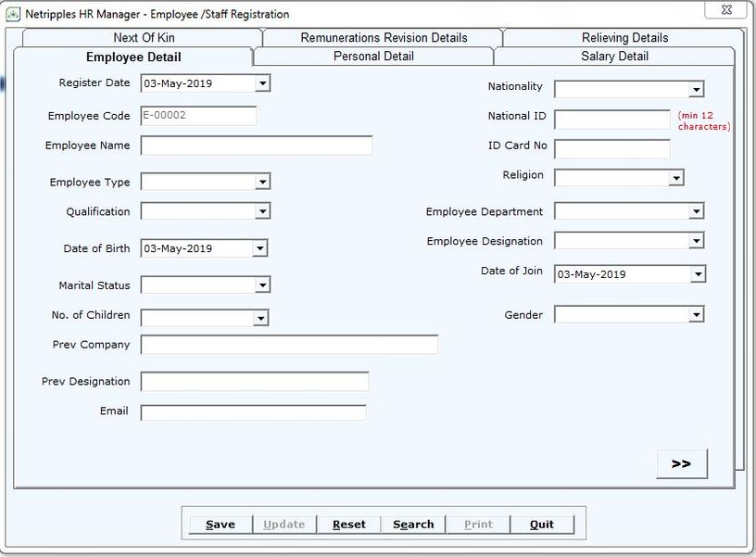Click the Date of Birth value 03-May-2019
Image resolution: width=756 pixels, height=557 pixels.
(178, 248)
